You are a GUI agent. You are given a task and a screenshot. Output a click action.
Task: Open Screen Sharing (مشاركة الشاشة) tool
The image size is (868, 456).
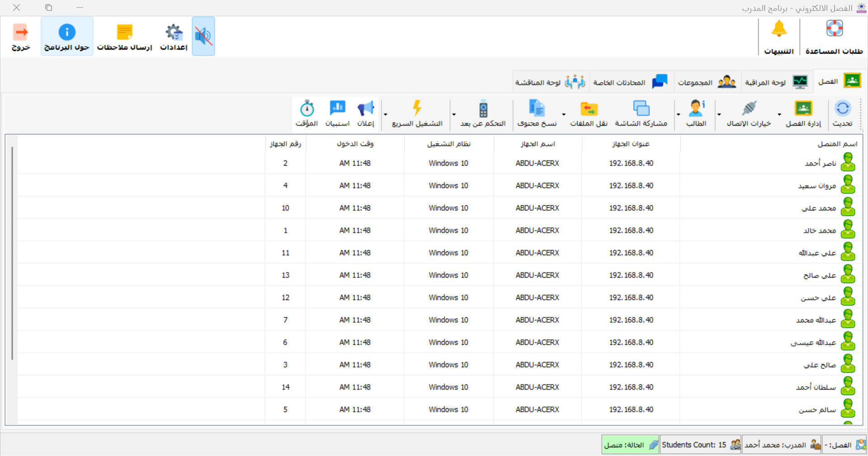coord(641,113)
